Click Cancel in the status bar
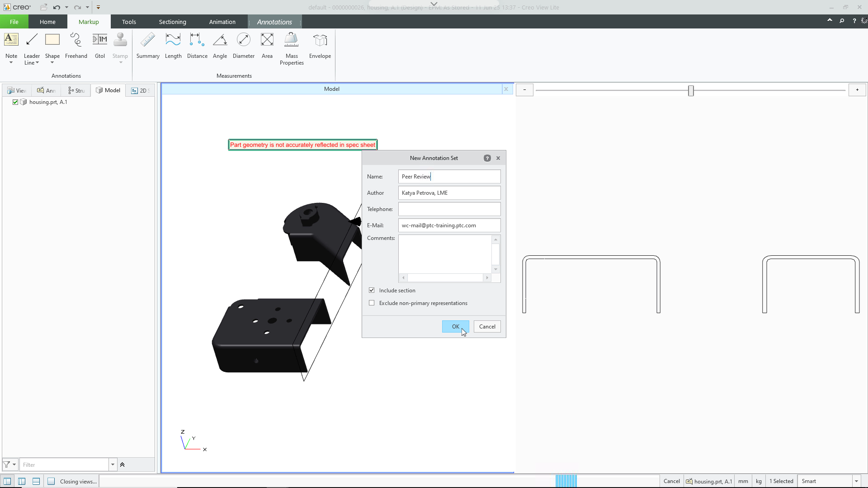This screenshot has width=868, height=488. (671, 481)
